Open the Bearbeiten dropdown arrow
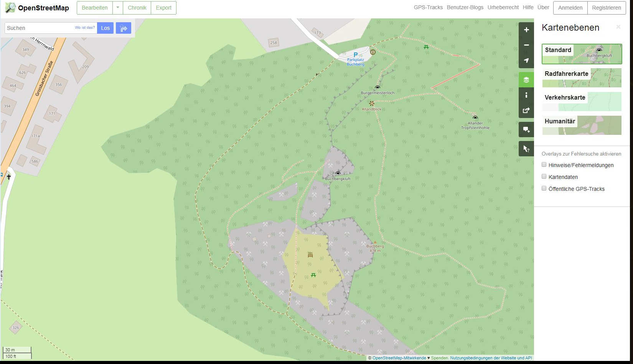Image resolution: width=633 pixels, height=364 pixels. point(118,8)
